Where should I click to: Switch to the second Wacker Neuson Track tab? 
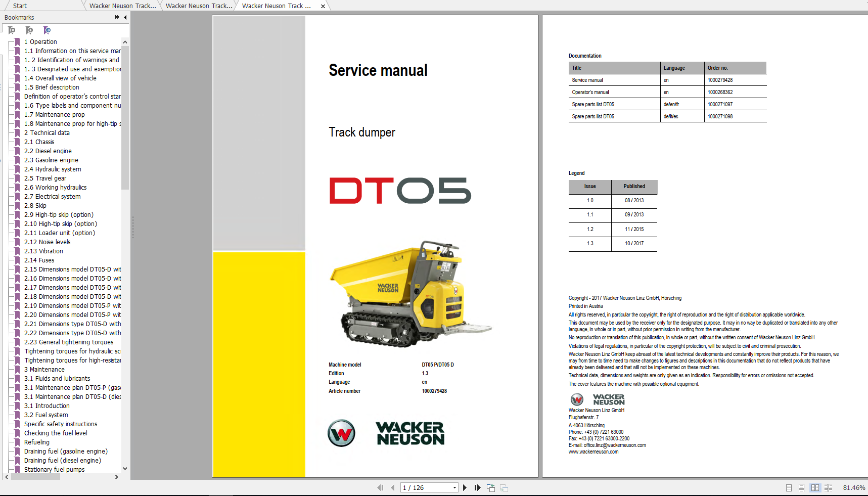coord(199,6)
